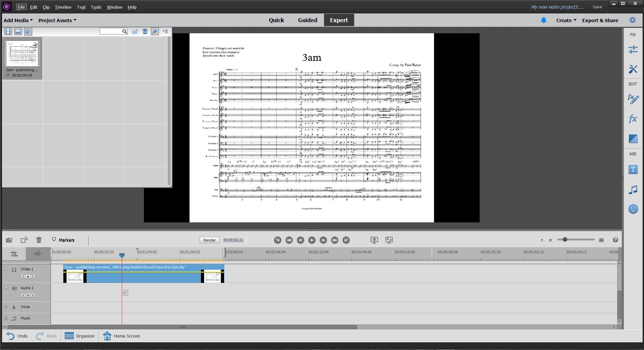Open the Organizer
644x350 pixels.
80,336
